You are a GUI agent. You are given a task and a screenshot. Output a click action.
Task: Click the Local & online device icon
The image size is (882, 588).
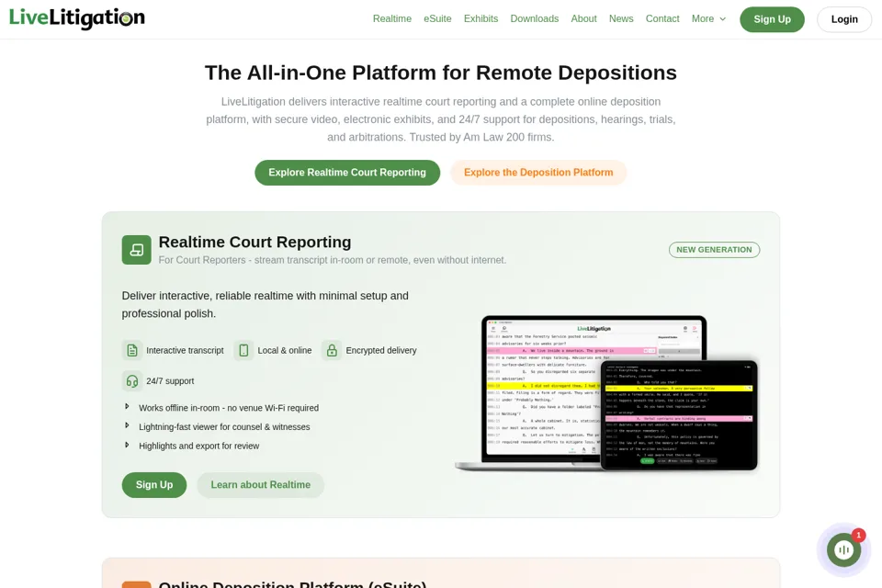pos(243,350)
